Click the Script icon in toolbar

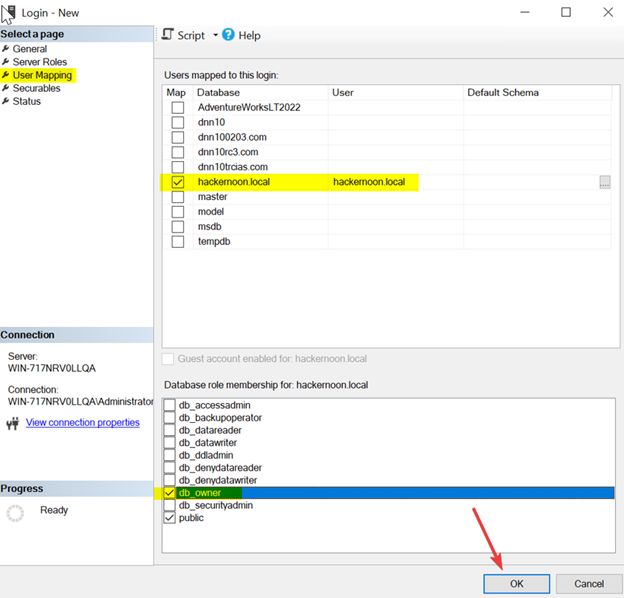[168, 35]
